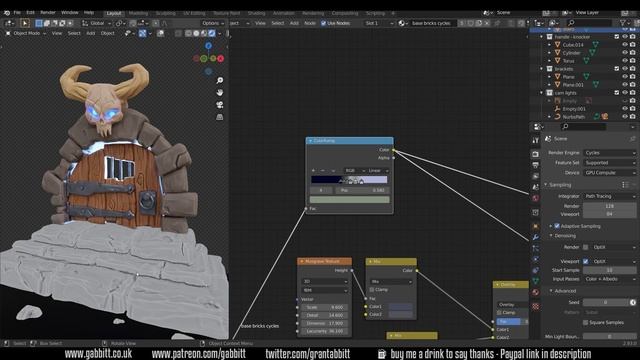Open the Device GPU Compute dropdown
Image resolution: width=640 pixels, height=360 pixels.
(609, 173)
